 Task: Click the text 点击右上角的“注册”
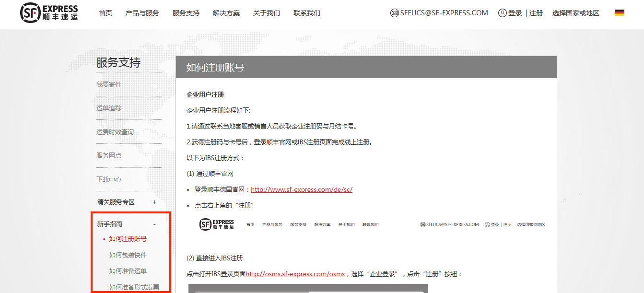pyautogui.click(x=224, y=205)
